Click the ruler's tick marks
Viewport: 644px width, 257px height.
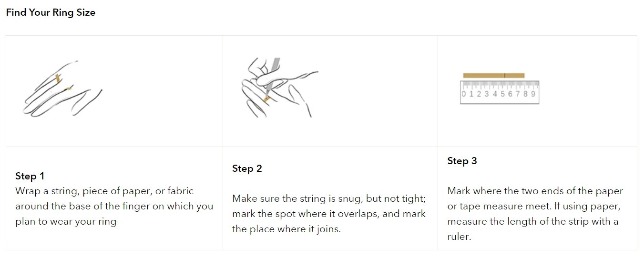(499, 85)
